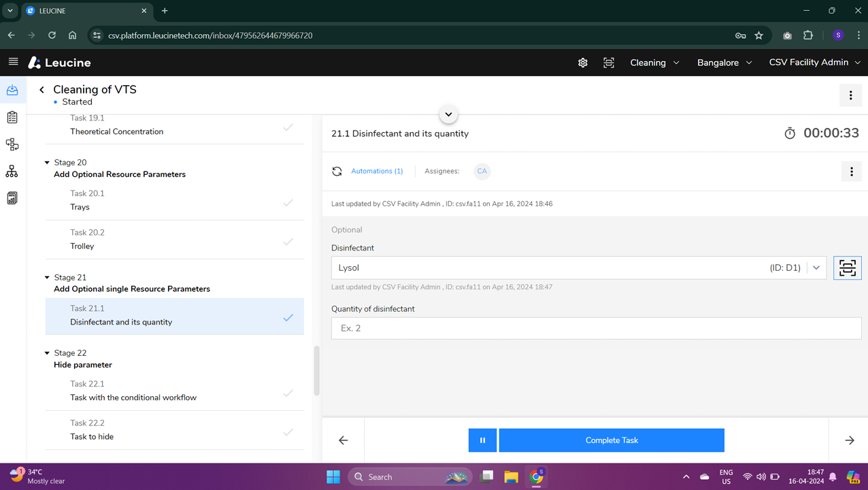The image size is (868, 490).
Task: Click the browser home button
Action: [72, 35]
